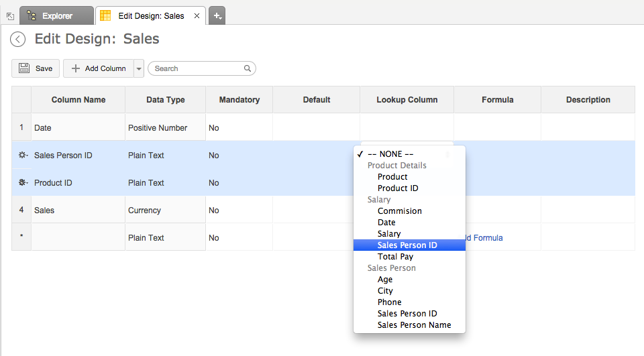Image resolution: width=644 pixels, height=356 pixels.
Task: Click the magnifier icon in search box
Action: point(248,68)
